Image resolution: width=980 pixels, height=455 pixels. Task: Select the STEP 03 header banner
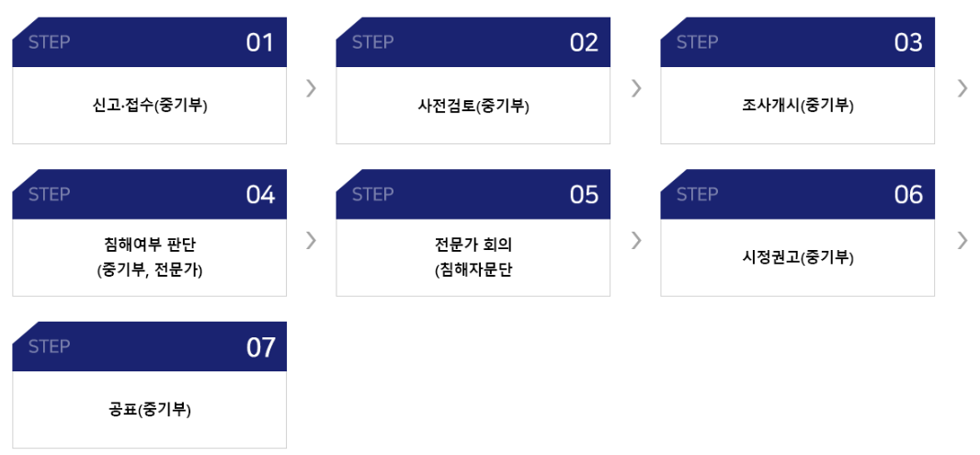(797, 42)
